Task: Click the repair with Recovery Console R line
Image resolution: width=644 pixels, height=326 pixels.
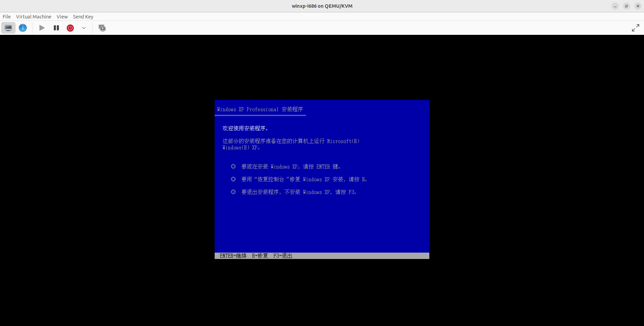Action: (x=304, y=179)
